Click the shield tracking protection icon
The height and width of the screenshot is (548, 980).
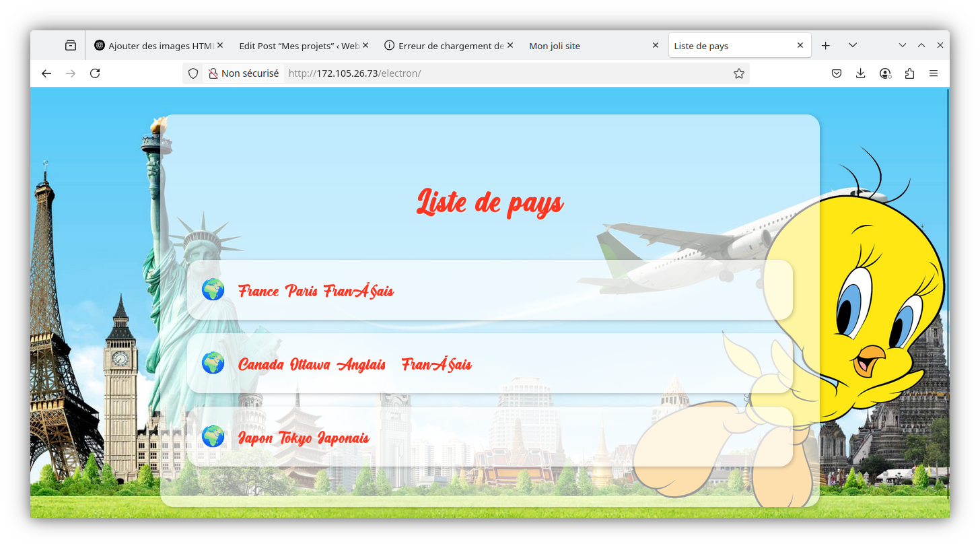click(193, 73)
